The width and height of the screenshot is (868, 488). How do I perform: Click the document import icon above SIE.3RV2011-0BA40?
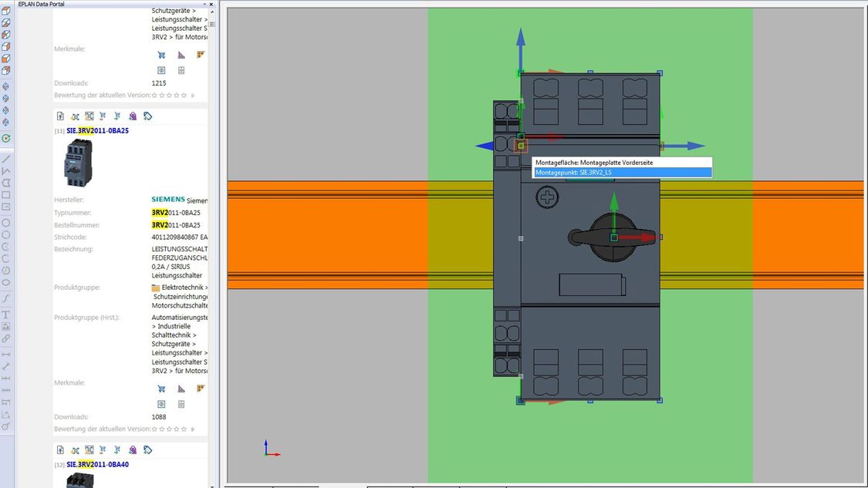[60, 449]
